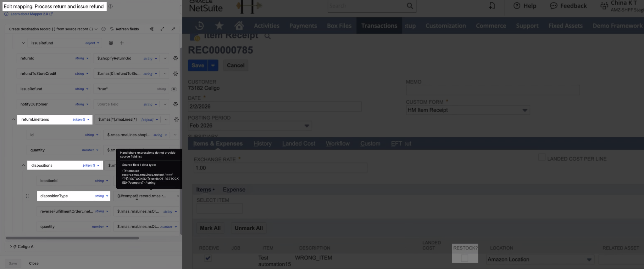Change returnId destination data type string
This screenshot has width=644, height=269.
coord(82,58)
